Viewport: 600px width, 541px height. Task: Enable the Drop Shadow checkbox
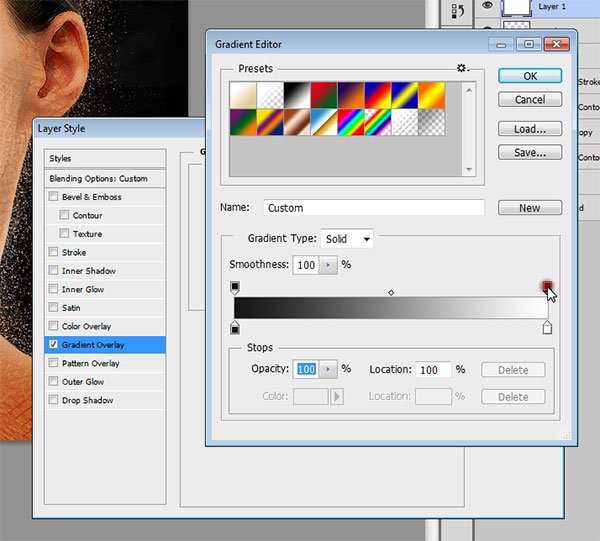[54, 401]
